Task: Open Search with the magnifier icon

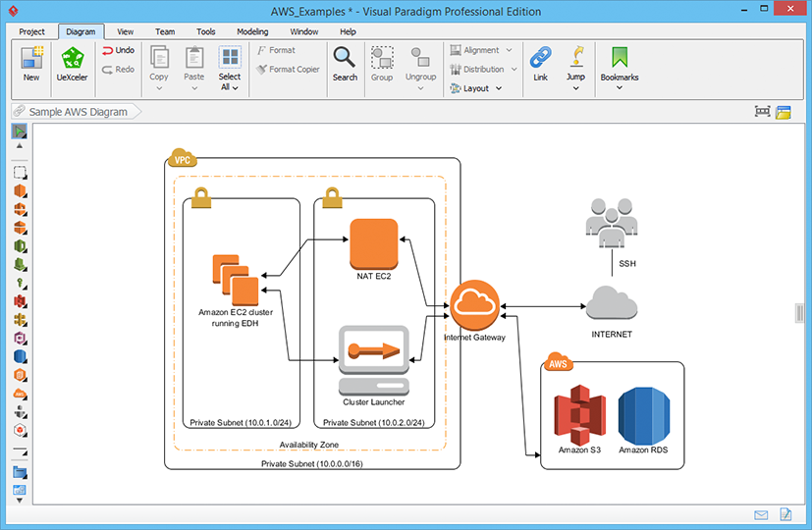Action: (345, 57)
